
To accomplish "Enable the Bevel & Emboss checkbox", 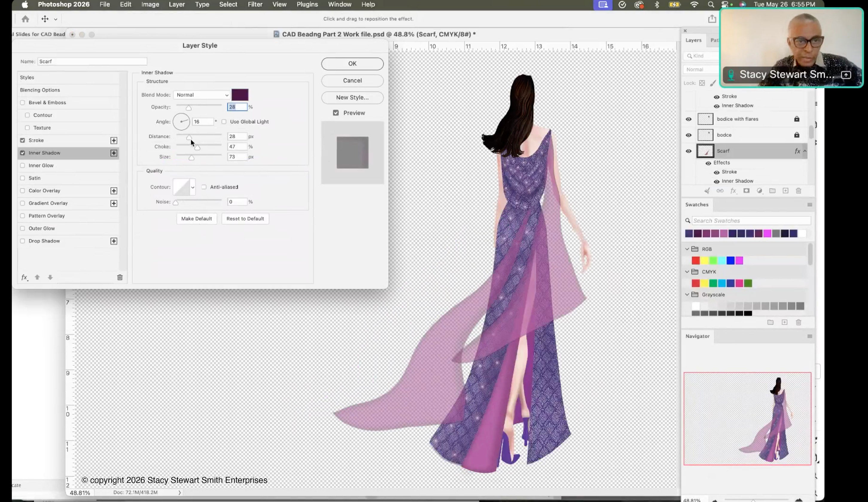I will pos(22,103).
